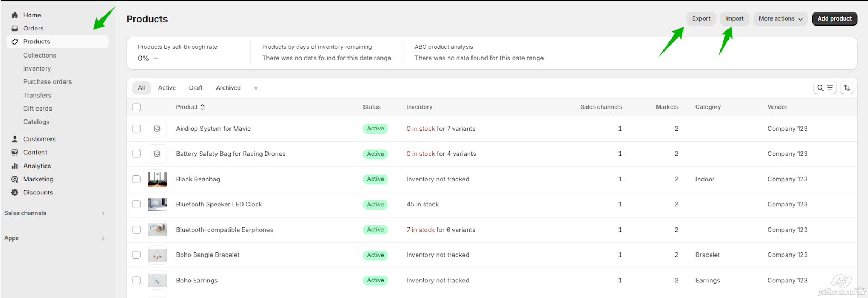Image resolution: width=868 pixels, height=298 pixels.
Task: Click the Home icon in sidebar
Action: 15,15
